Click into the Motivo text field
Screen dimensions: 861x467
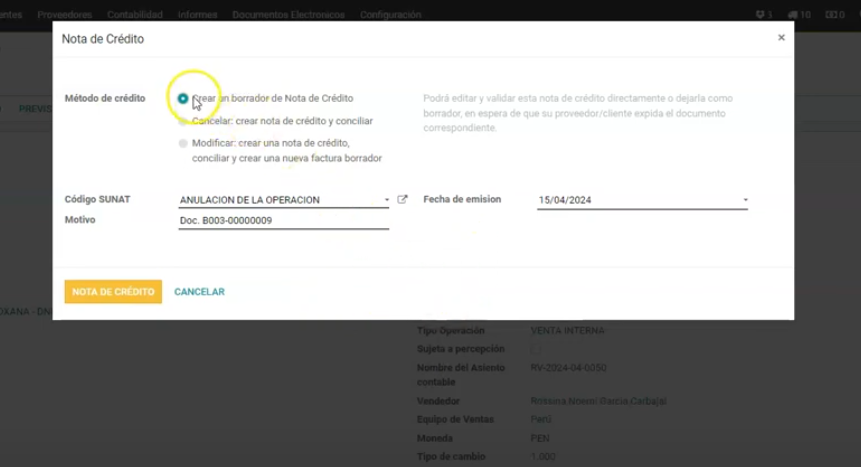pos(283,220)
